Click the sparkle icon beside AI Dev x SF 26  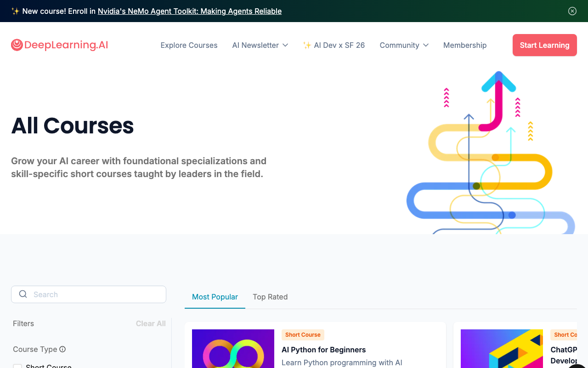(307, 45)
